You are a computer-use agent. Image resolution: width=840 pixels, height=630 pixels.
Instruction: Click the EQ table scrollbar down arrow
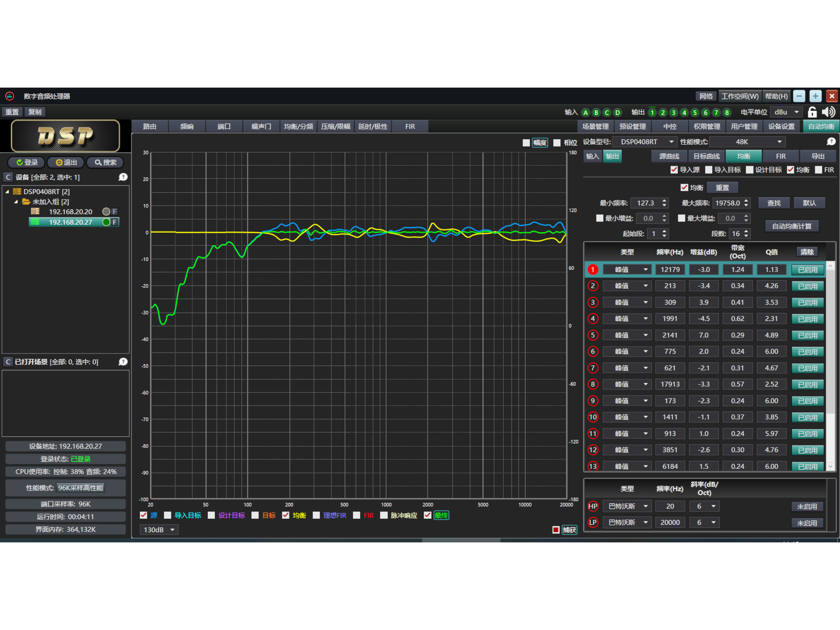[x=830, y=466]
